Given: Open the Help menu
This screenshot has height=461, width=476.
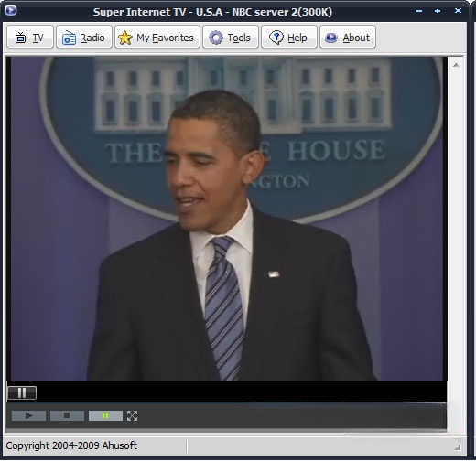Looking at the screenshot, I should (289, 38).
